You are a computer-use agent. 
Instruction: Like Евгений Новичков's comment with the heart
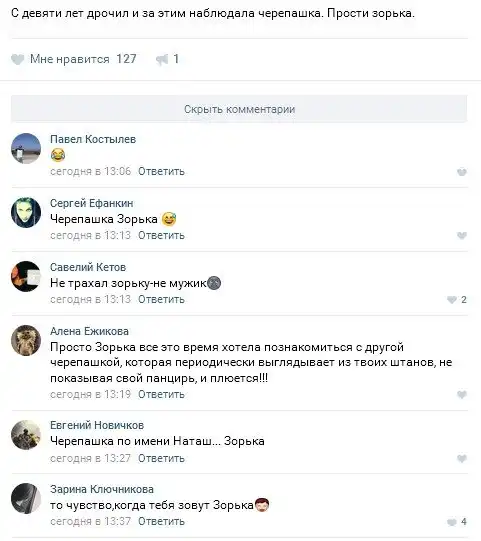(462, 459)
